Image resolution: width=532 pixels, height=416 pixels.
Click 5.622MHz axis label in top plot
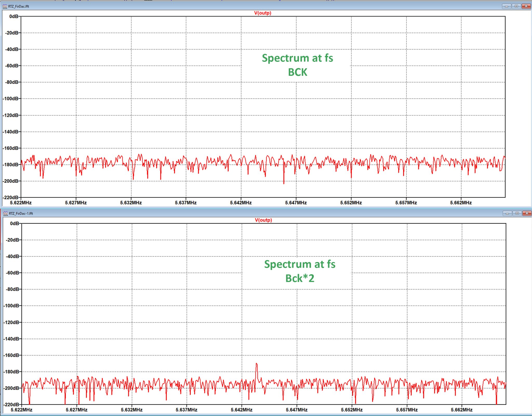coord(21,203)
